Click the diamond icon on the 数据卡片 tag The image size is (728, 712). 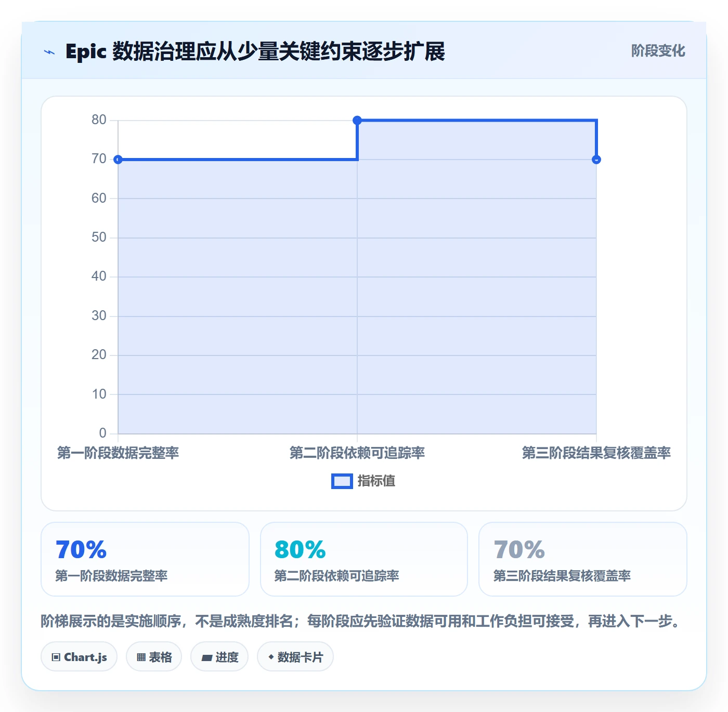271,657
